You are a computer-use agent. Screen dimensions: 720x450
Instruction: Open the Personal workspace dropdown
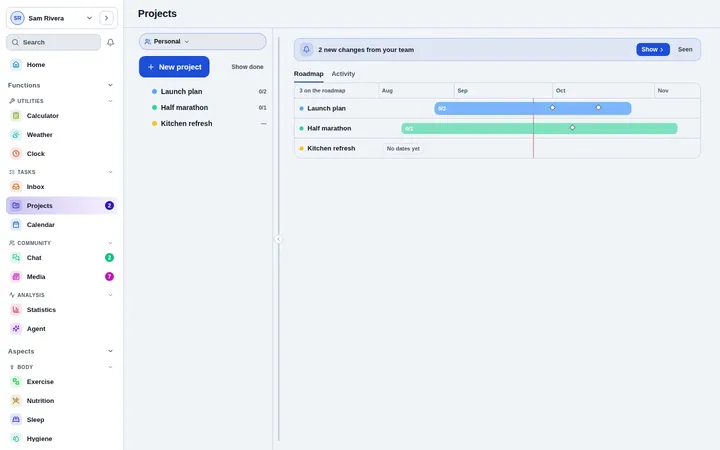pyautogui.click(x=202, y=41)
